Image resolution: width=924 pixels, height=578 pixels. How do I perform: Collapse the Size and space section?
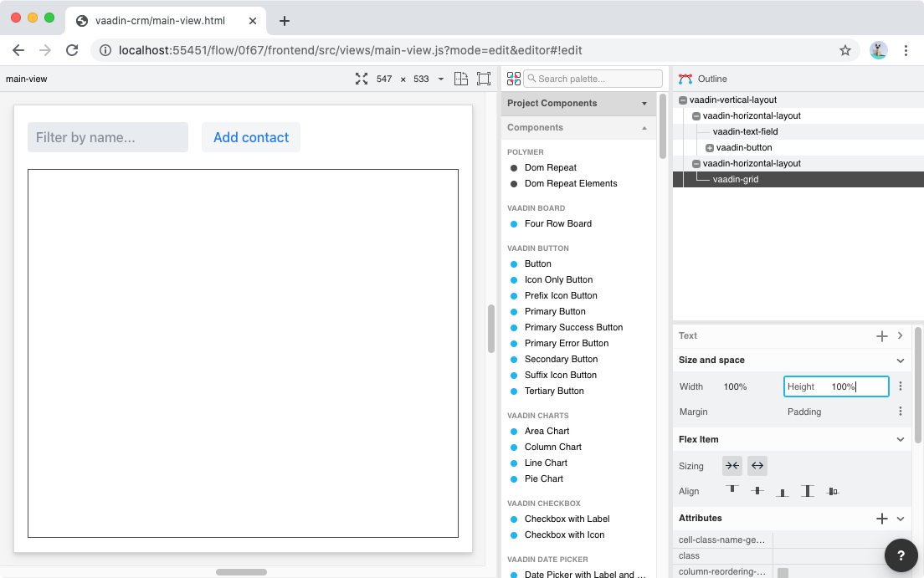(x=900, y=361)
